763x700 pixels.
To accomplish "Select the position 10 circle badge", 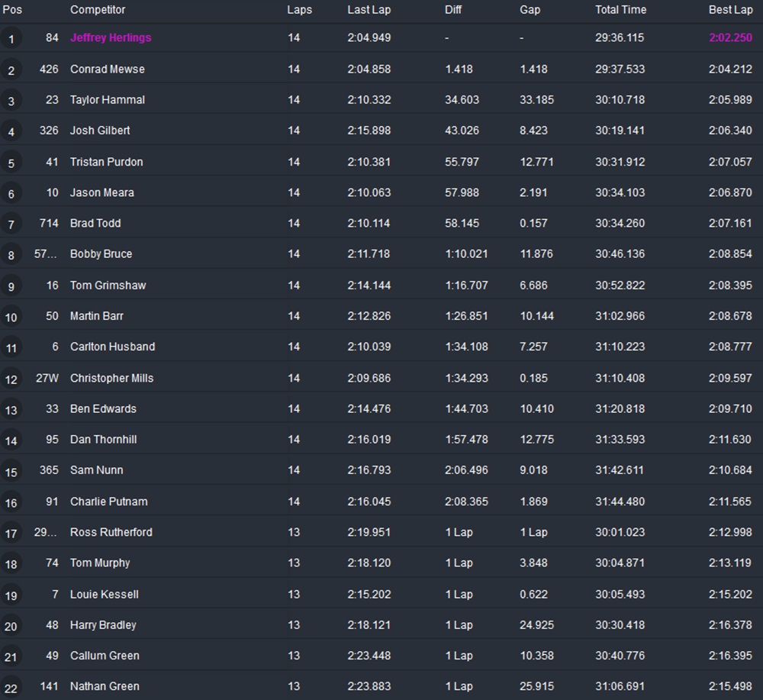I will (x=11, y=317).
